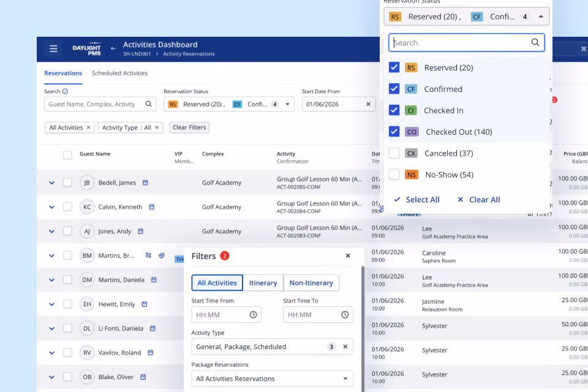Select the Non-Itinerary segment in Filters

[x=311, y=283]
